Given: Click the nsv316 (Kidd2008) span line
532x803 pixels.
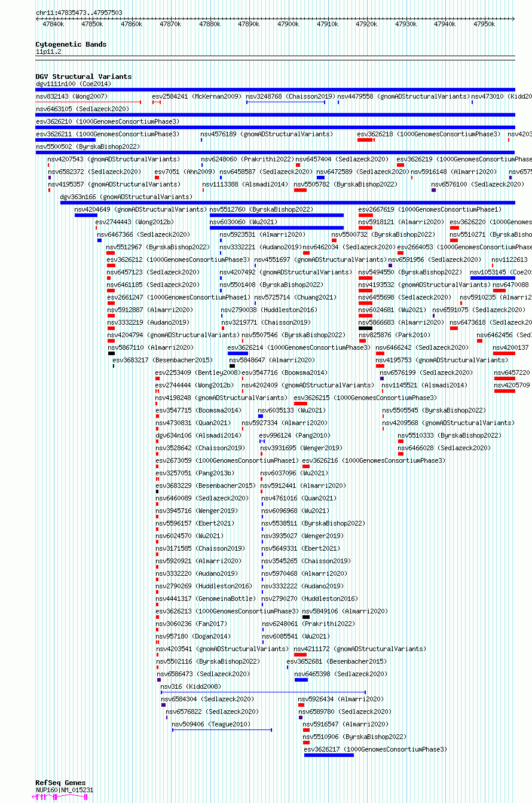Looking at the screenshot, I should tap(263, 692).
